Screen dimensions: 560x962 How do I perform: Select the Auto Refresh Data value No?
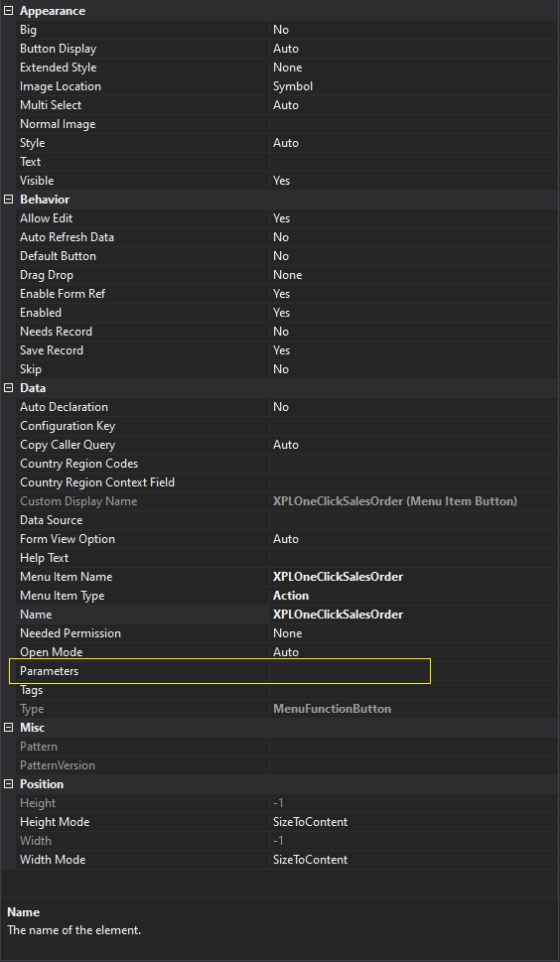pyautogui.click(x=281, y=237)
